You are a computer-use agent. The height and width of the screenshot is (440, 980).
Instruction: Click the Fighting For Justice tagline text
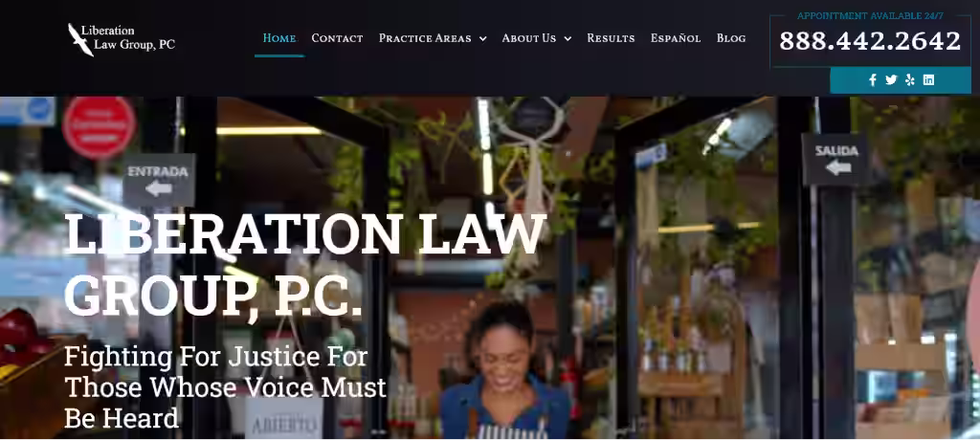pos(225,387)
